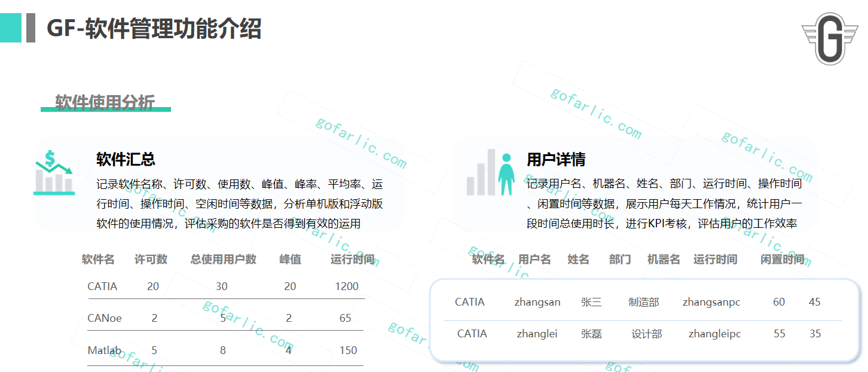Click zhangsan's idle time value 45
Image resolution: width=868 pixels, height=372 pixels.
pos(815,302)
